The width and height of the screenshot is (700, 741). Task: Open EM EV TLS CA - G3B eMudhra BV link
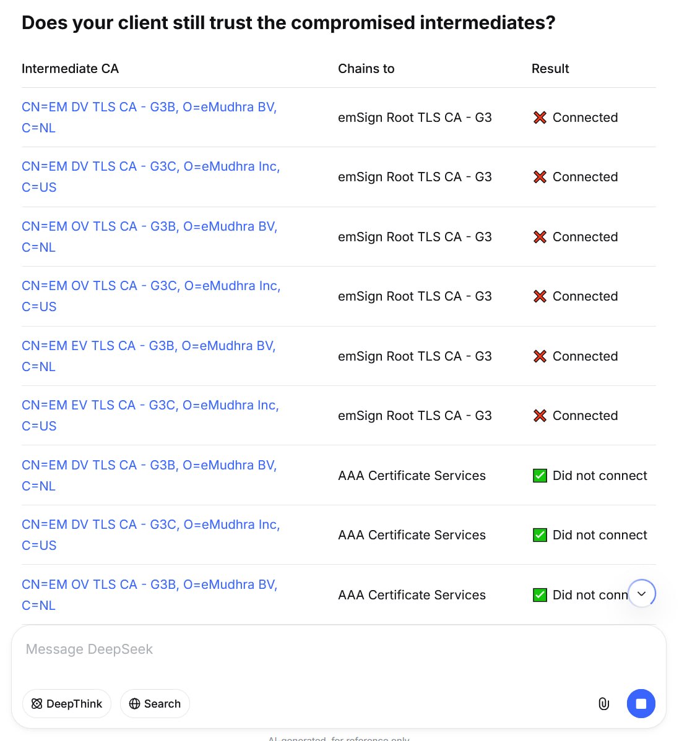149,356
